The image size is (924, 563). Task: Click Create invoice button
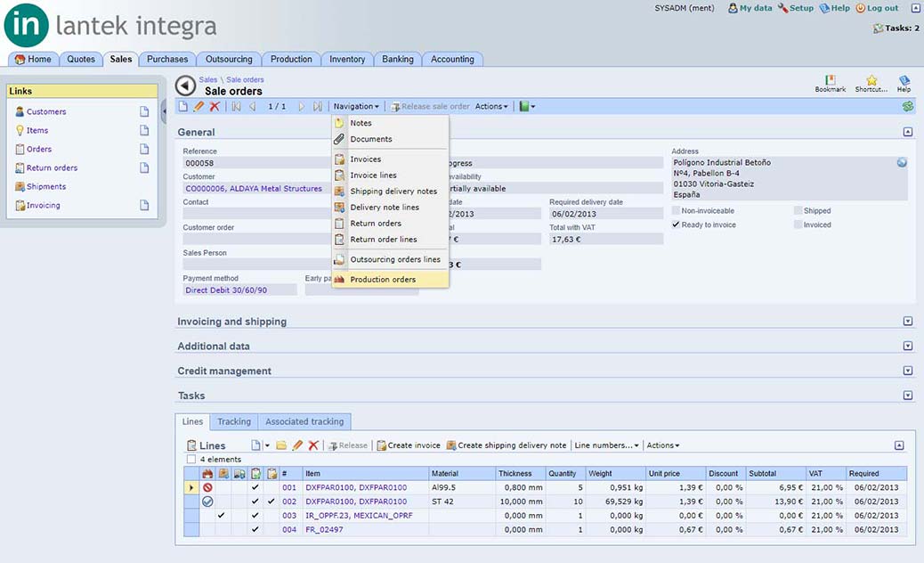(x=409, y=445)
